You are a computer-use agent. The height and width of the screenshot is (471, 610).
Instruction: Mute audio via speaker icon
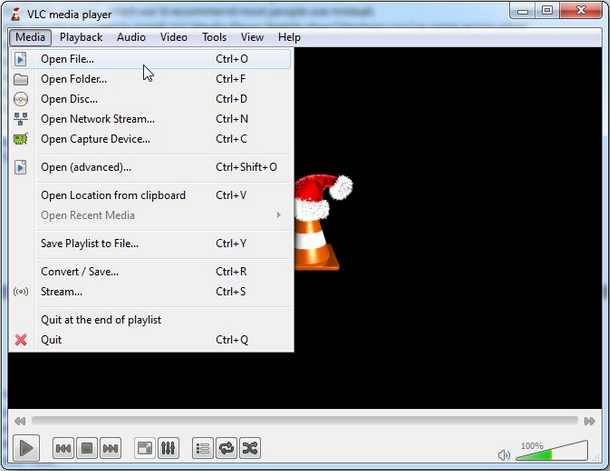click(x=504, y=455)
